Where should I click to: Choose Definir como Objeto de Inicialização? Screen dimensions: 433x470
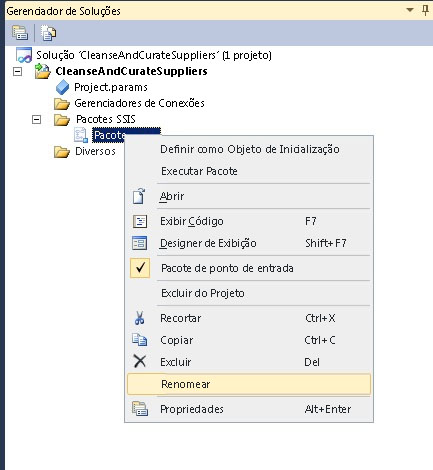click(250, 149)
